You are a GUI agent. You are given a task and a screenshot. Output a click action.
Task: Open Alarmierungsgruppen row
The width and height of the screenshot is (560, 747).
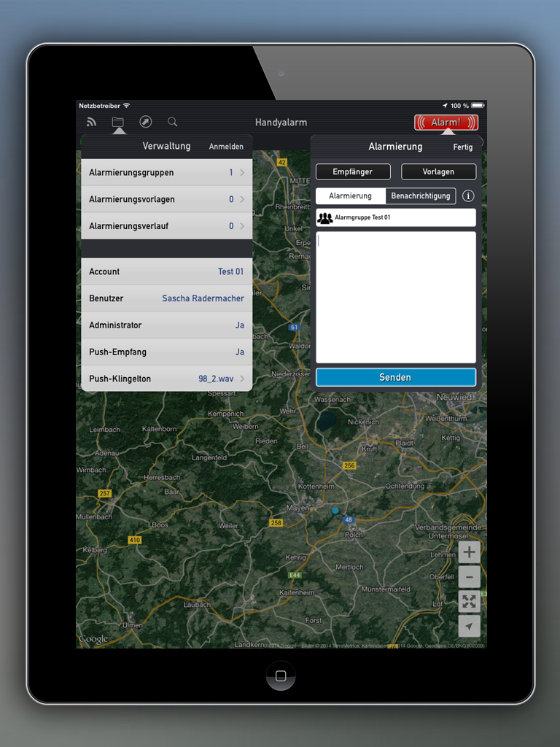[167, 172]
